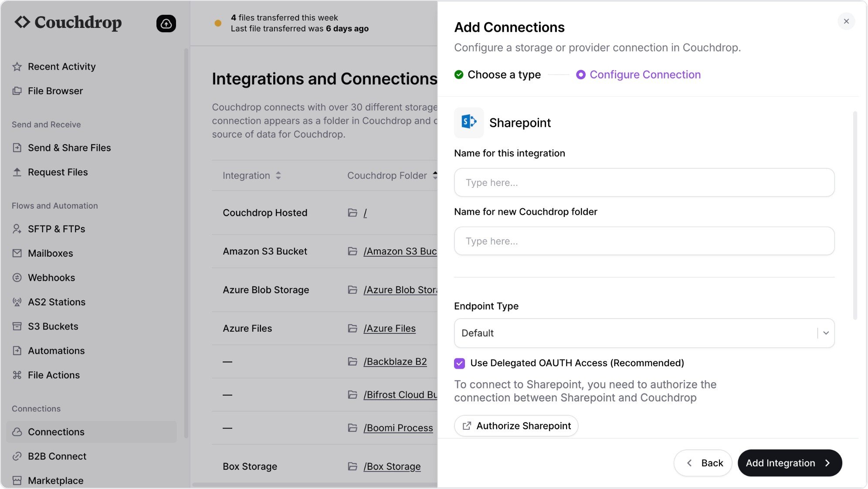Screen dimensions: 868x489
Task: Click the File Actions command icon
Action: [x=17, y=375]
